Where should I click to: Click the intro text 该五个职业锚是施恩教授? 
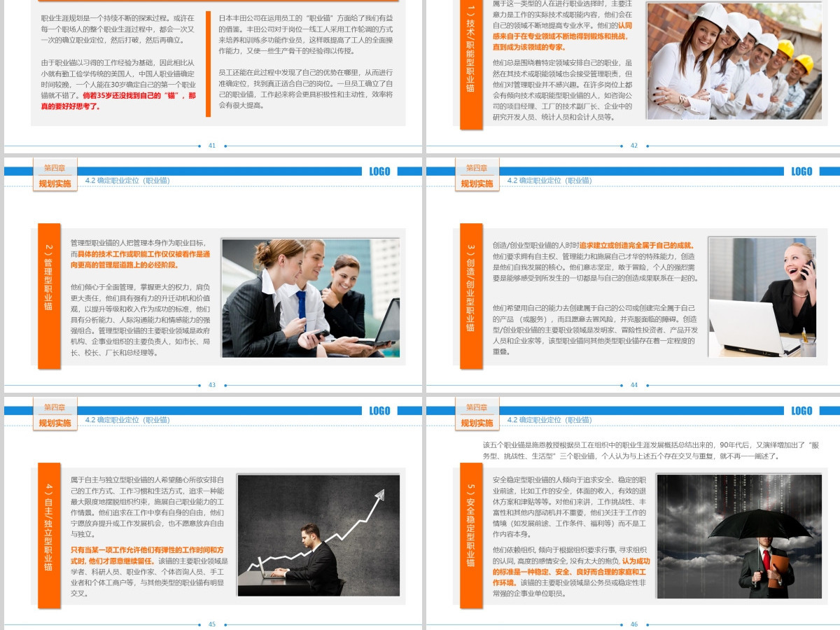(651, 450)
